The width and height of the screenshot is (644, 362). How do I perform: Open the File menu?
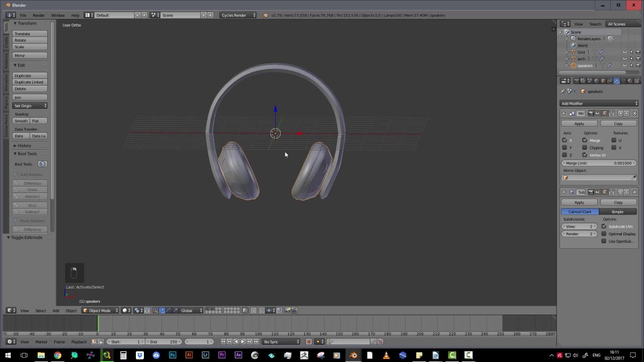23,15
